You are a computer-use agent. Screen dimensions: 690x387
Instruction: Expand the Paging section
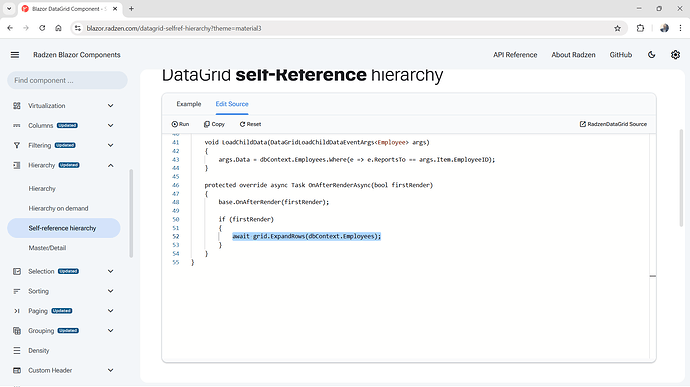click(x=110, y=311)
